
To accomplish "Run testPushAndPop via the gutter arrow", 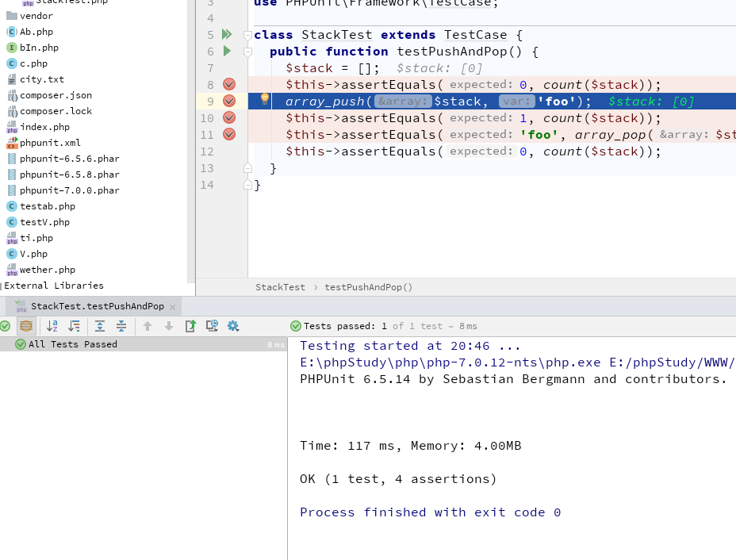I will tap(227, 52).
